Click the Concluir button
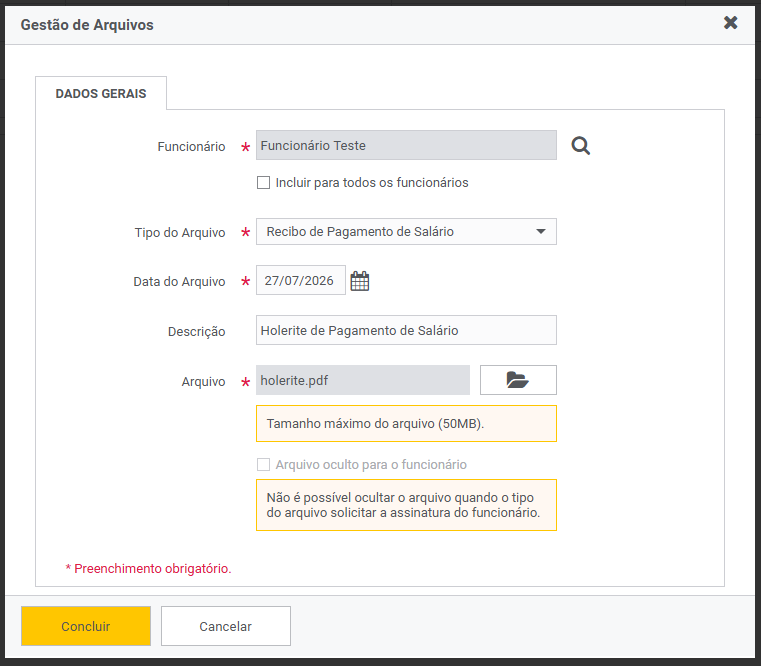 click(x=86, y=626)
